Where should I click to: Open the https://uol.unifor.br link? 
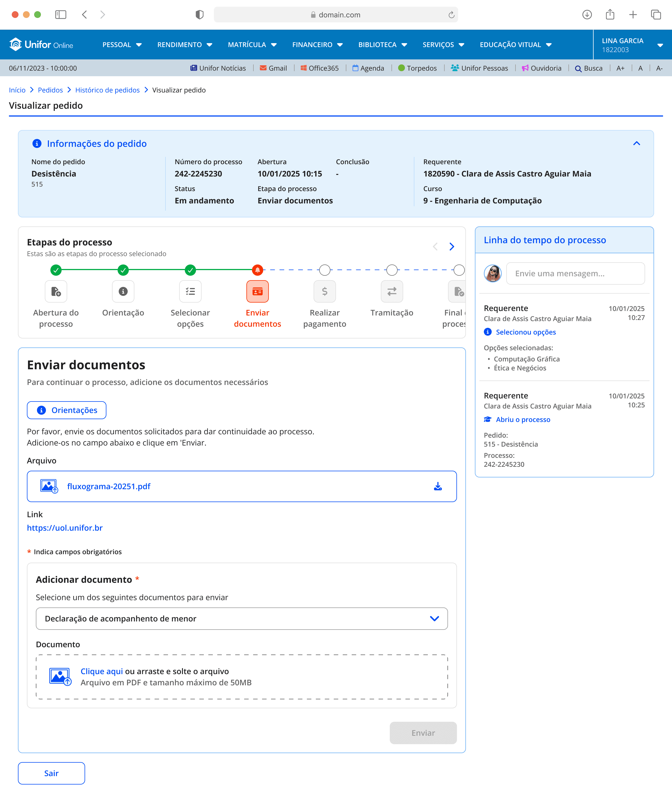(x=65, y=528)
